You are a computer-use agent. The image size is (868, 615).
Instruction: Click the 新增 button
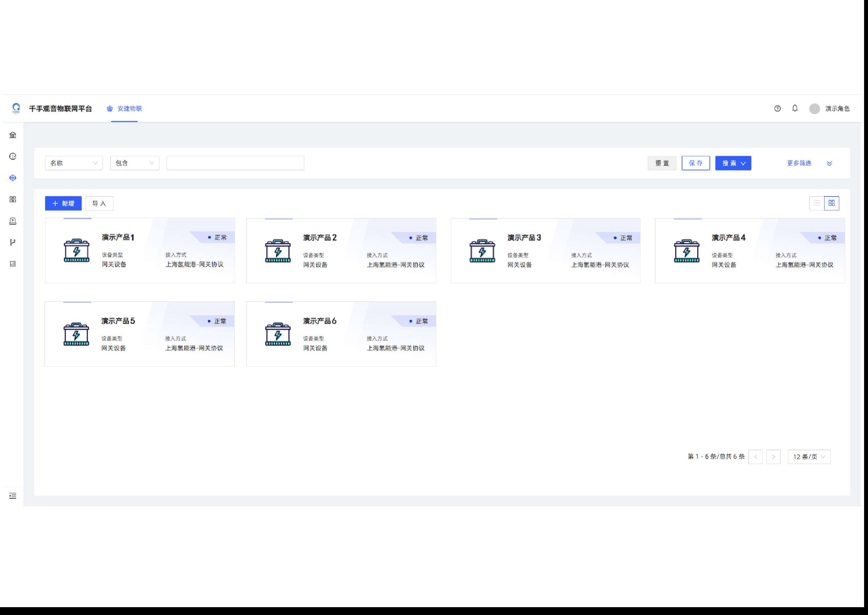(63, 203)
